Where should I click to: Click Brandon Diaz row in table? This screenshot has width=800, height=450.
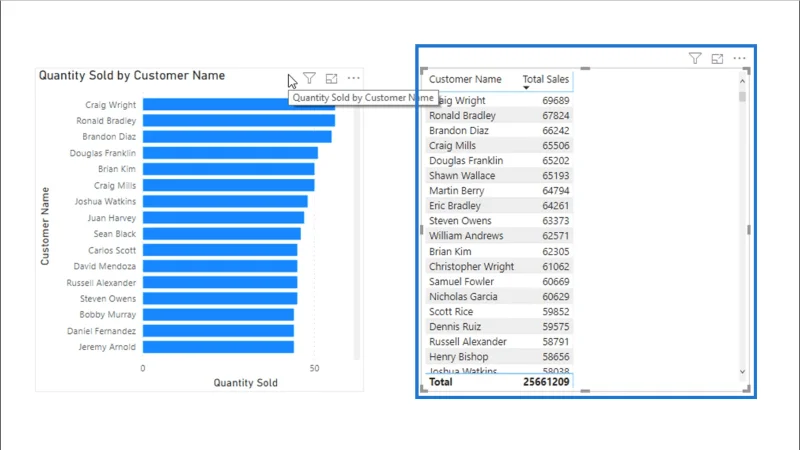(498, 131)
